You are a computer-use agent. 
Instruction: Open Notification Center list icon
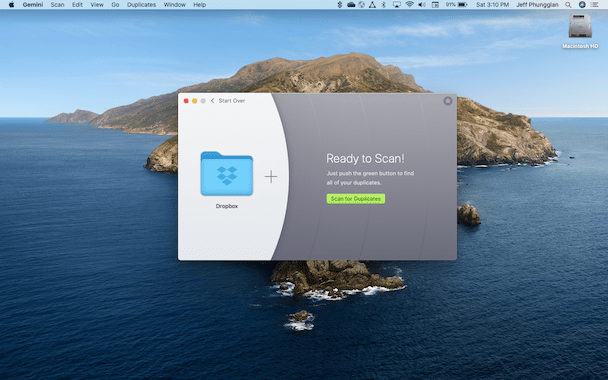coord(594,5)
